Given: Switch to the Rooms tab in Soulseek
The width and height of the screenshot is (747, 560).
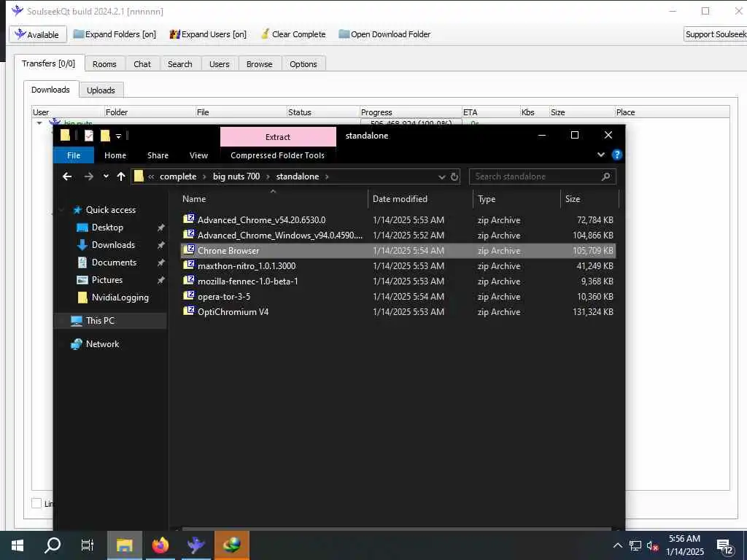Looking at the screenshot, I should click(x=104, y=64).
